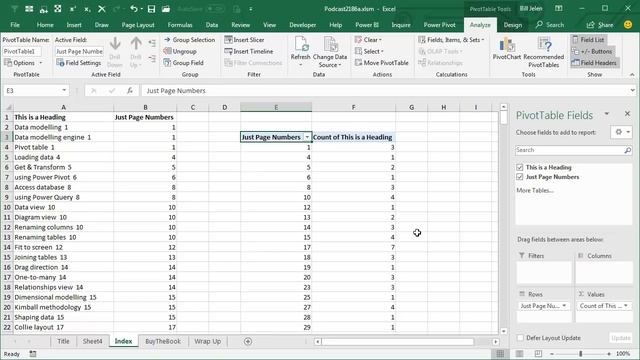Click Move PivotTable
Image resolution: width=640 pixels, height=360 pixels.
pos(382,63)
